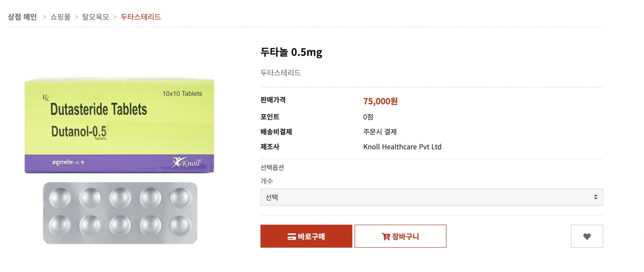Go to 상점 메인 breadcrumb
644x272 pixels.
point(22,17)
